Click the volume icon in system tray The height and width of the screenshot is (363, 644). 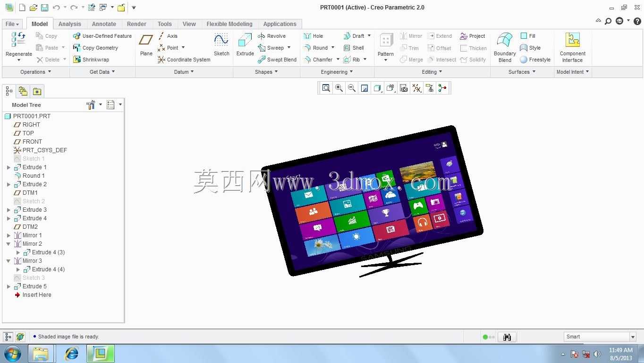597,354
